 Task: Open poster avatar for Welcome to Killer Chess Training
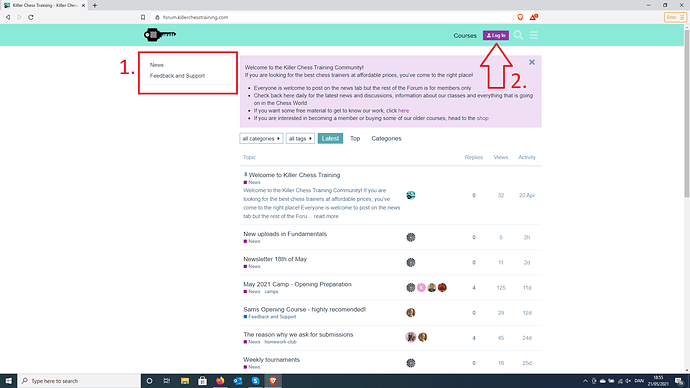411,195
